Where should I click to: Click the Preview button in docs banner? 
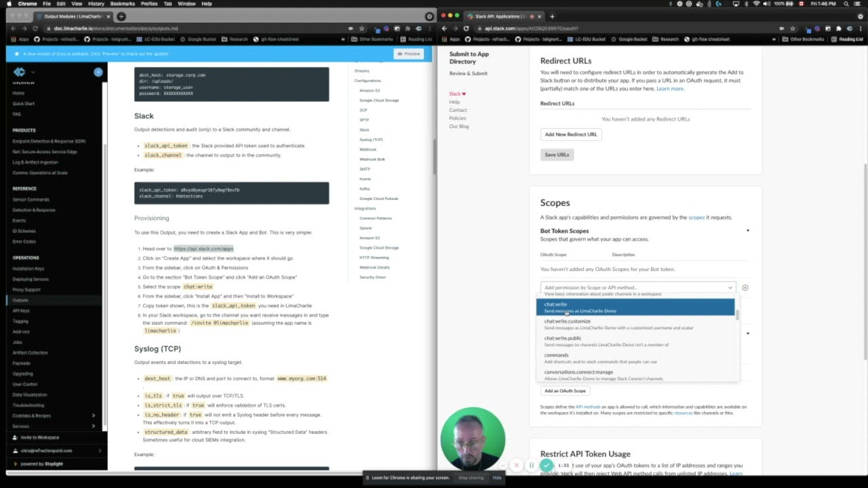point(409,54)
